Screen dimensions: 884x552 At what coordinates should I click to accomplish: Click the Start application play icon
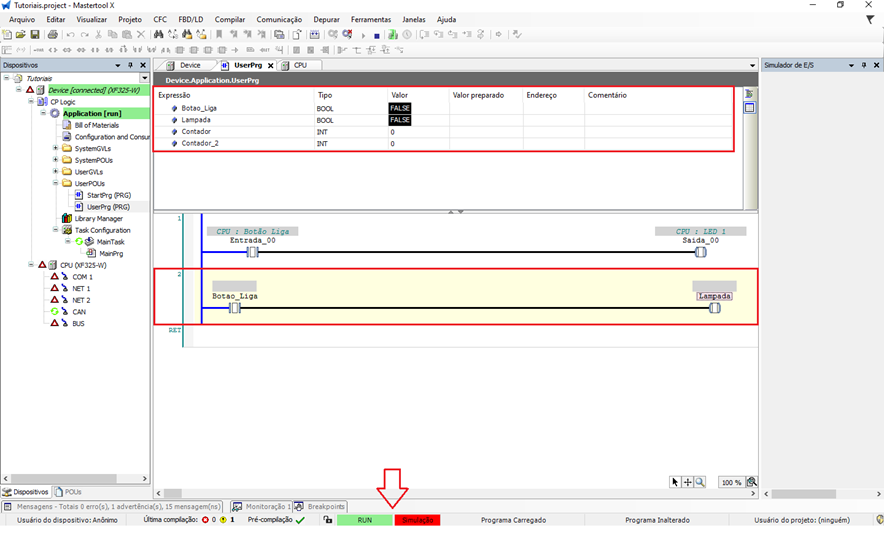363,35
